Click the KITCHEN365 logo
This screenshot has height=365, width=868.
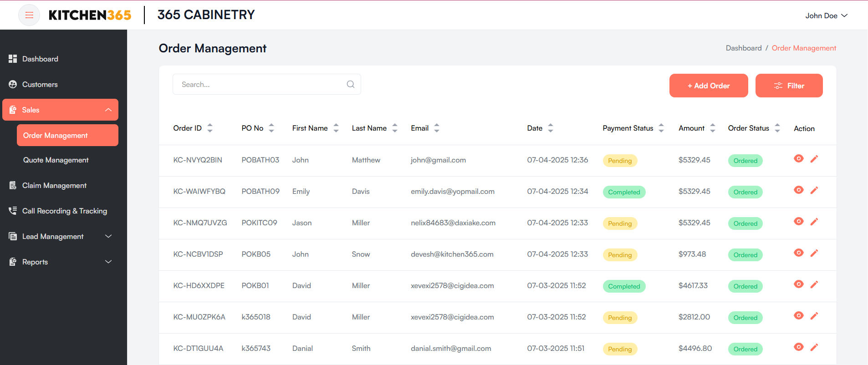(90, 15)
